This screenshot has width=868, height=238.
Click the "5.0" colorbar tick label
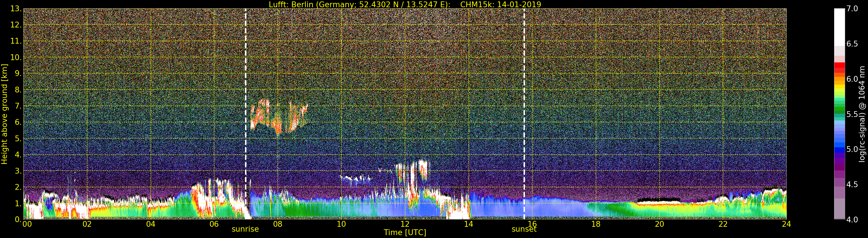click(x=852, y=149)
